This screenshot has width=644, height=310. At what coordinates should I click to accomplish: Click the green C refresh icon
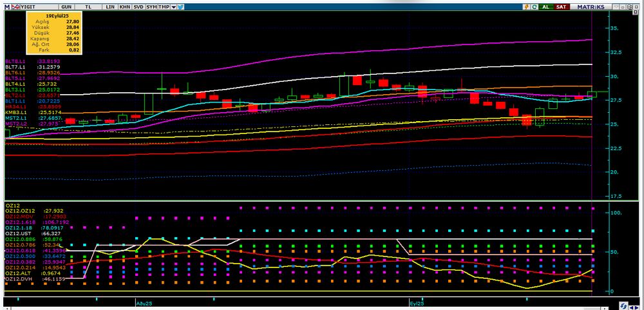click(x=535, y=7)
